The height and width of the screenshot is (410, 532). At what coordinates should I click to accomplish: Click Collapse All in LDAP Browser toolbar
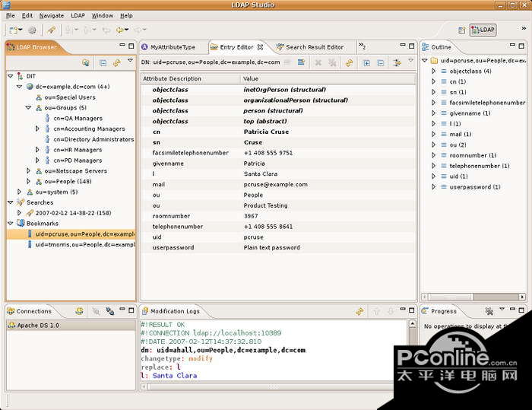(x=103, y=62)
